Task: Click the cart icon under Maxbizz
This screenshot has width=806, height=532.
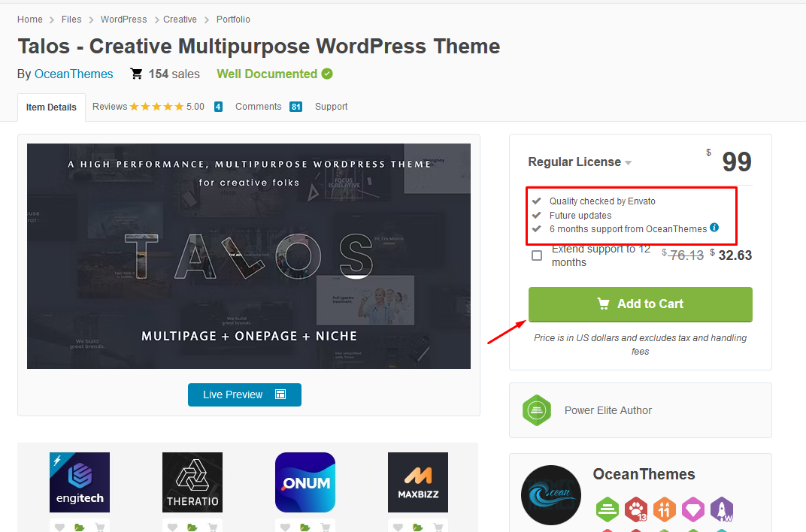Action: click(x=438, y=527)
